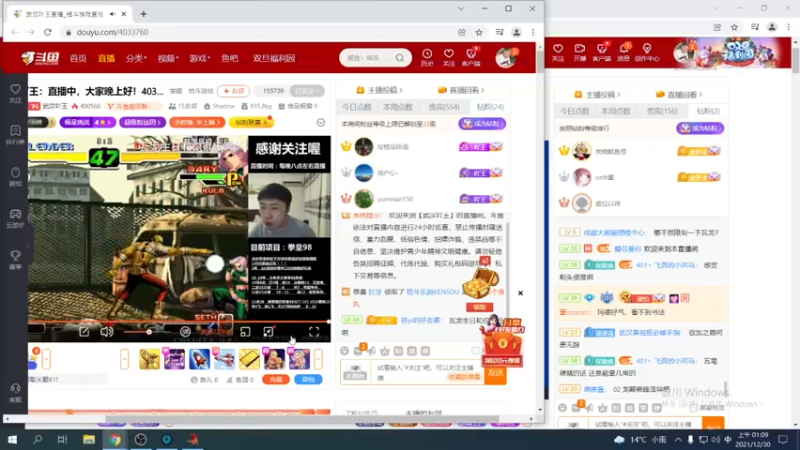Open the purple 巅星挑战 badge
This screenshot has height=450, width=800.
87,122
